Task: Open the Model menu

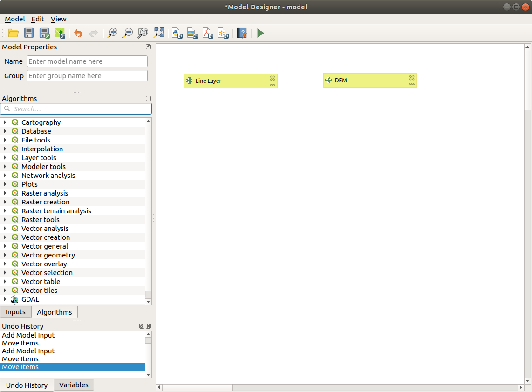Action: 14,19
